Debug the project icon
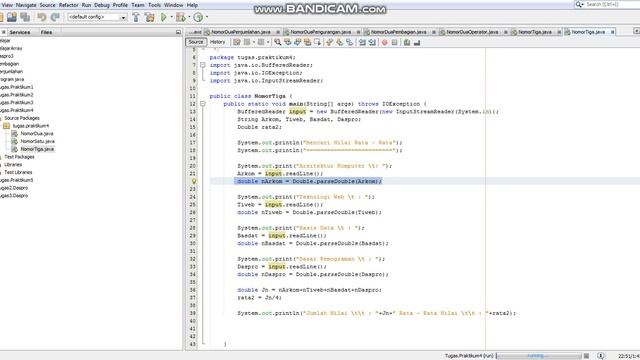This screenshot has width=640, height=360. click(x=180, y=17)
